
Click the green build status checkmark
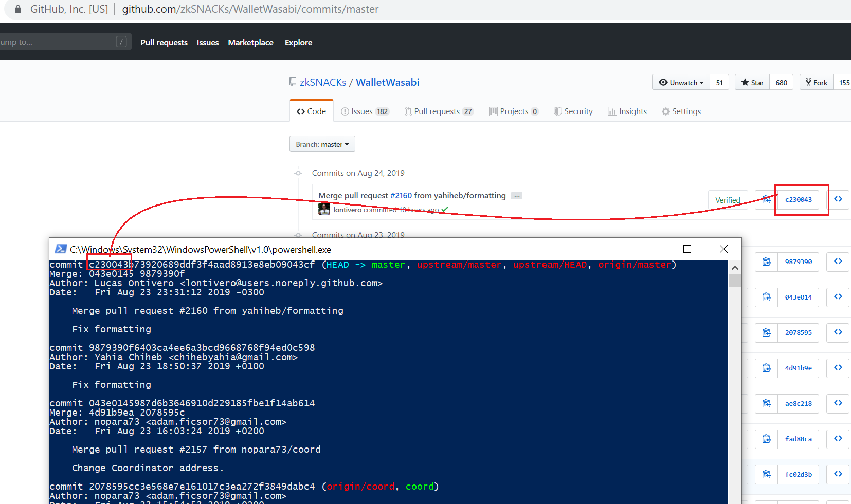point(445,209)
